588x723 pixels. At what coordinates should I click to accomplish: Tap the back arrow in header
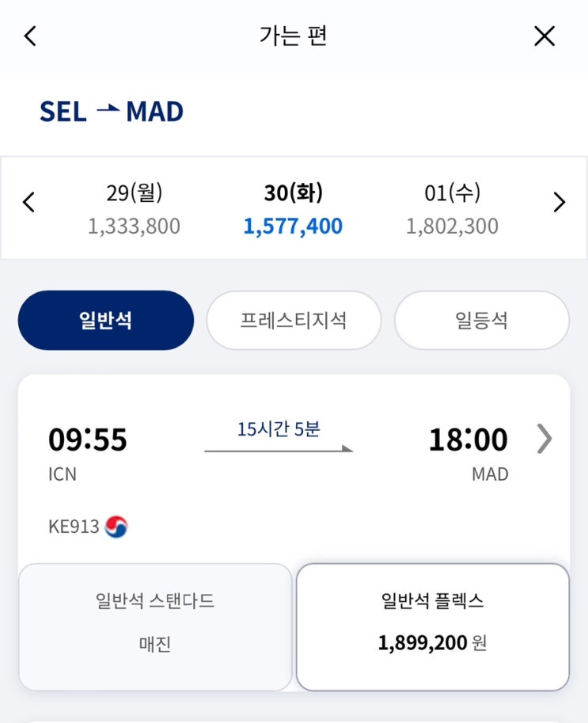[30, 36]
